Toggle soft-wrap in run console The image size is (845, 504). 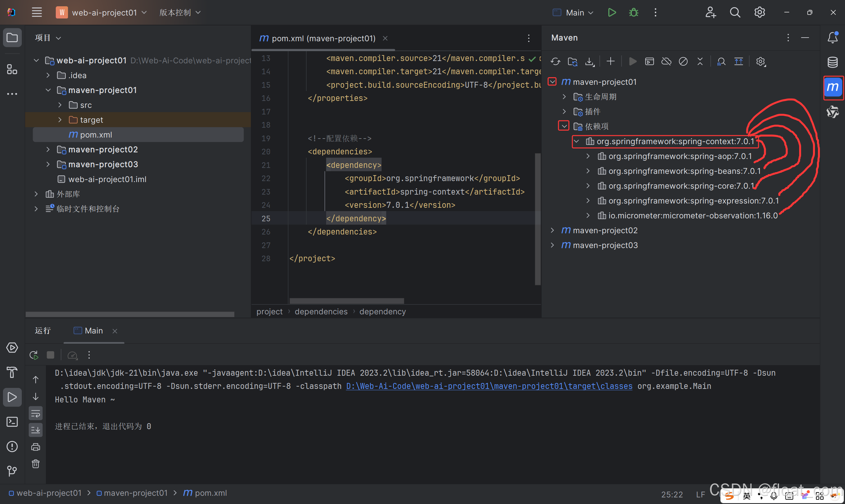click(36, 413)
